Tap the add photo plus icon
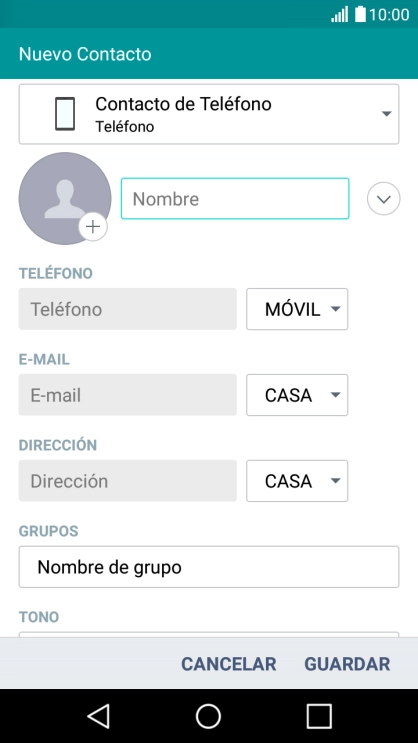 [93, 227]
